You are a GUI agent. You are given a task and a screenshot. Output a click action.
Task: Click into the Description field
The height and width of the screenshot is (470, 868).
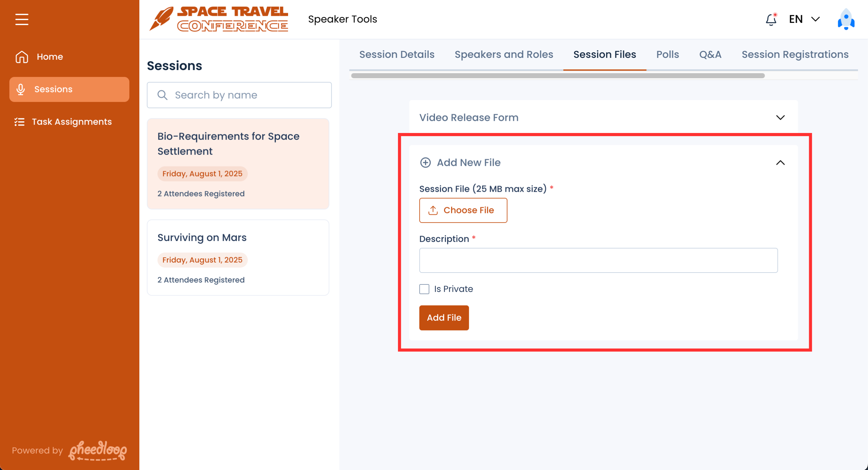click(598, 260)
